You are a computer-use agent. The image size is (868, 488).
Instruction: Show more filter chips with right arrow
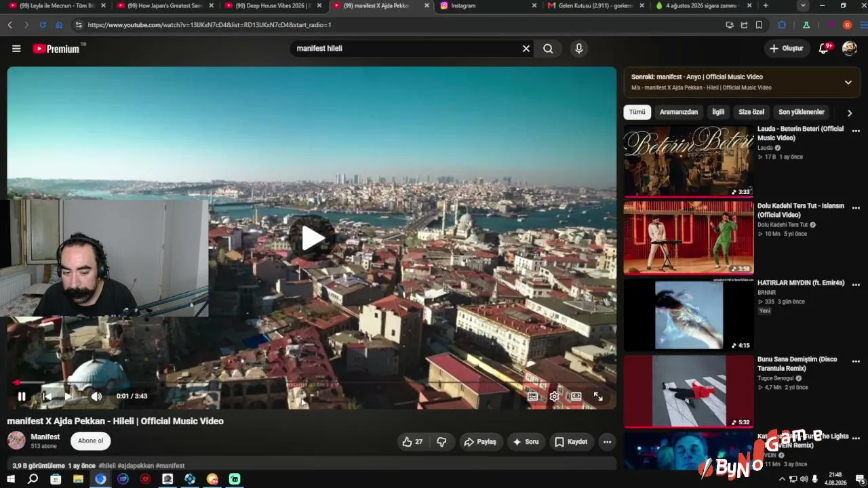(x=850, y=113)
